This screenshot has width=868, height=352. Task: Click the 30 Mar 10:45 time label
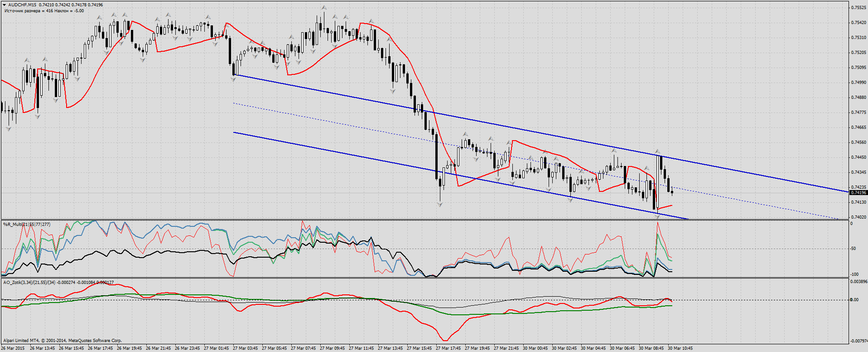(x=680, y=348)
